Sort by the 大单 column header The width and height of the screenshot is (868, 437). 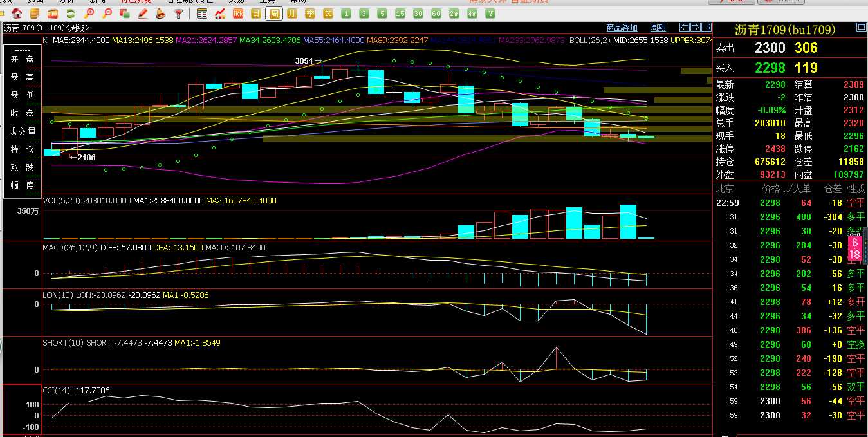coord(803,189)
